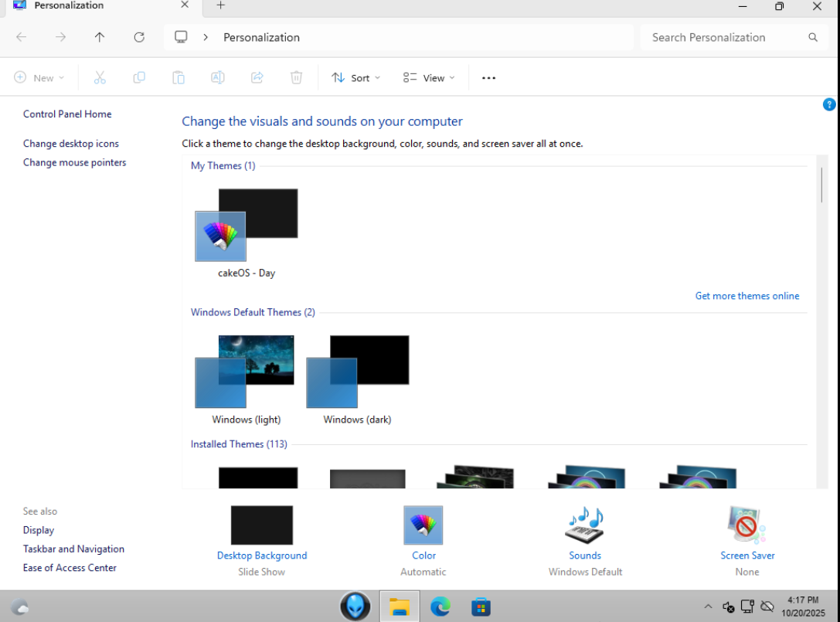Open the three-dot See more menu
Screen dimensions: 840x622
(488, 78)
